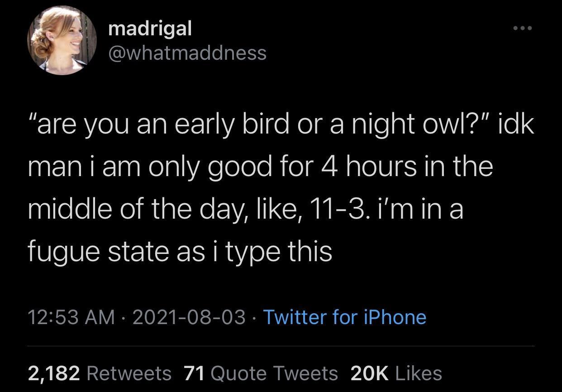Select the @whatmaddness handle
Image resolution: width=562 pixels, height=392 pixels.
(x=187, y=53)
